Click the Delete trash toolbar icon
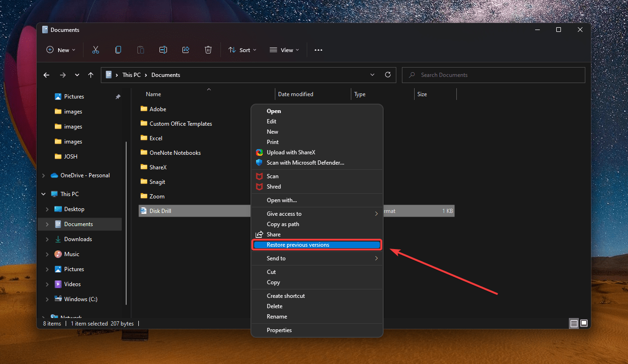Image resolution: width=628 pixels, height=364 pixels. pos(208,50)
